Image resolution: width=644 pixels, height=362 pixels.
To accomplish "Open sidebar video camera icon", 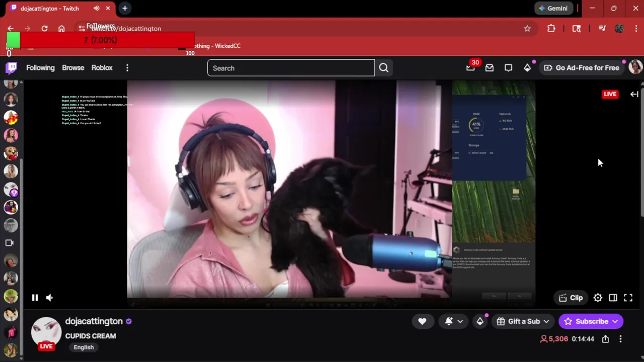I will click(9, 243).
